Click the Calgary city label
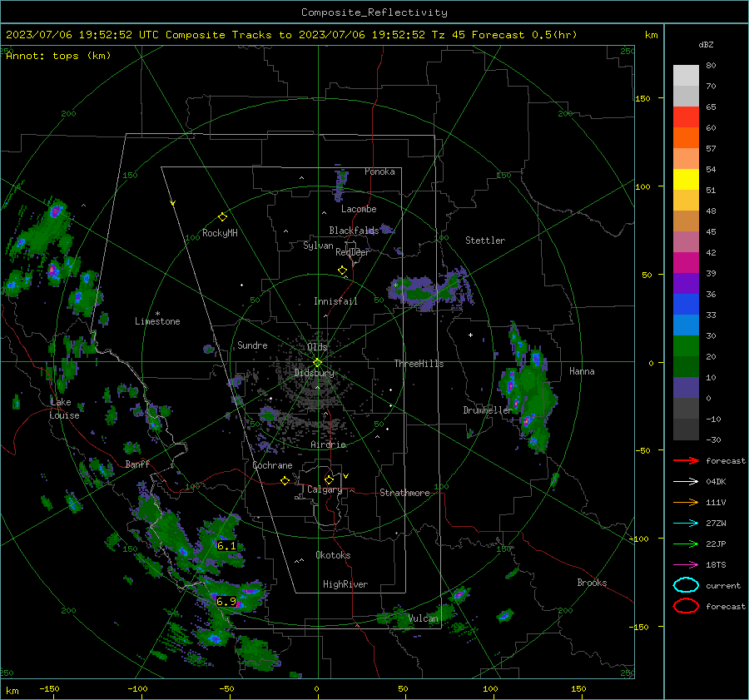 (325, 489)
